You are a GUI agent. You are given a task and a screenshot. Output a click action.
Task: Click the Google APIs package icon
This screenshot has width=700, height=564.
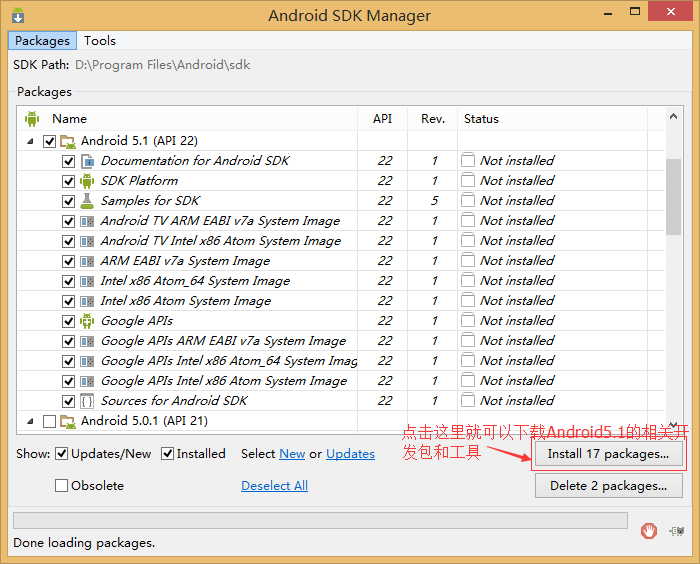click(87, 321)
